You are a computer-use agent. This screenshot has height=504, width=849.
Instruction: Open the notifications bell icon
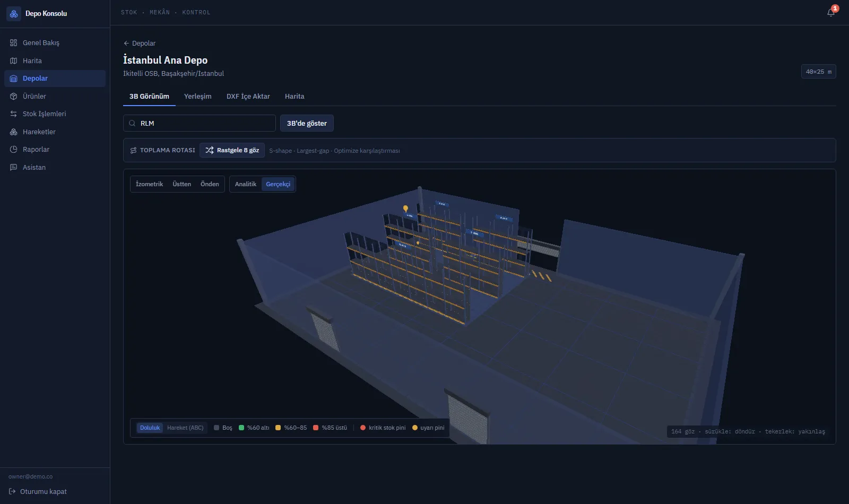[x=831, y=12]
